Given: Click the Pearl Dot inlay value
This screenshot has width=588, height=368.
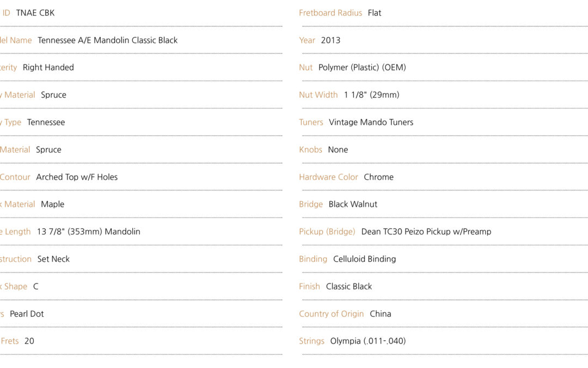Looking at the screenshot, I should pyautogui.click(x=27, y=314).
